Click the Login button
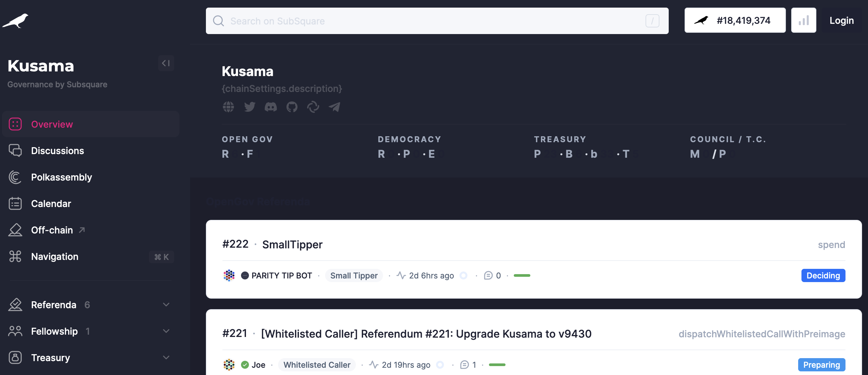868x375 pixels. point(842,20)
